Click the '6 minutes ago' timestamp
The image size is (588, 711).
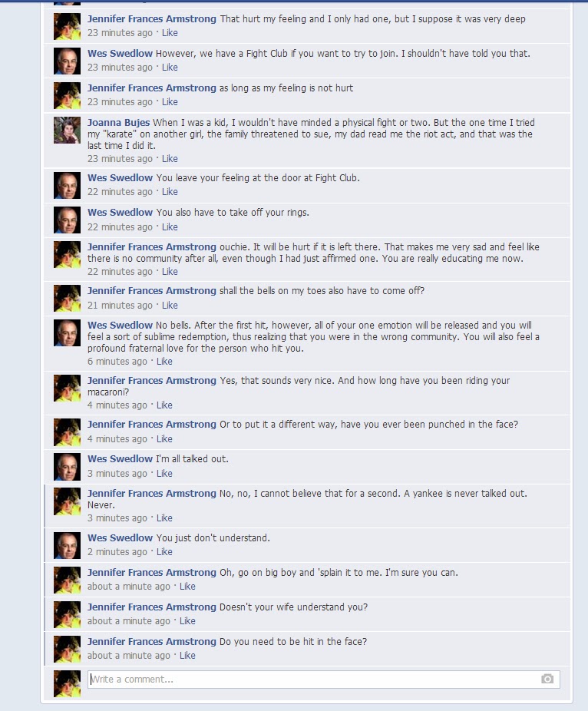(117, 362)
